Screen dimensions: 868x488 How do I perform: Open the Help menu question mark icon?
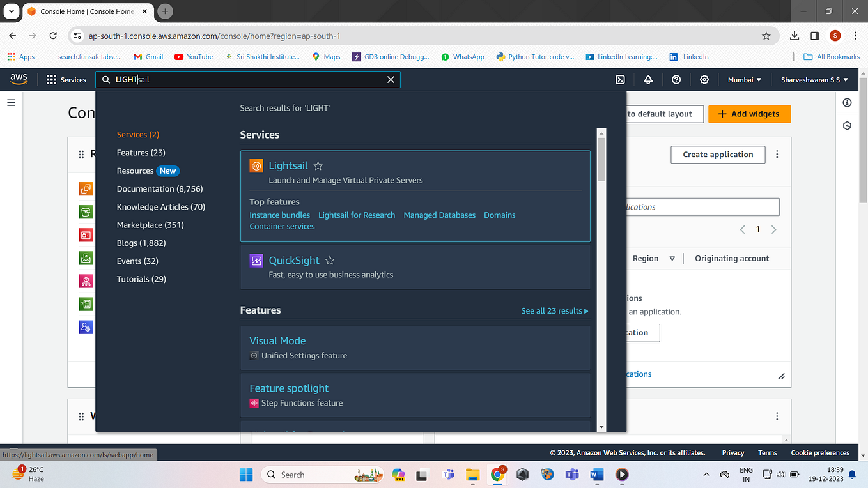(x=676, y=79)
